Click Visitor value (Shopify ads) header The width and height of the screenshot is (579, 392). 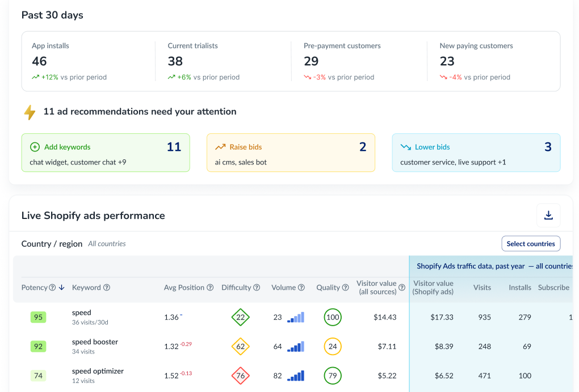pyautogui.click(x=433, y=288)
